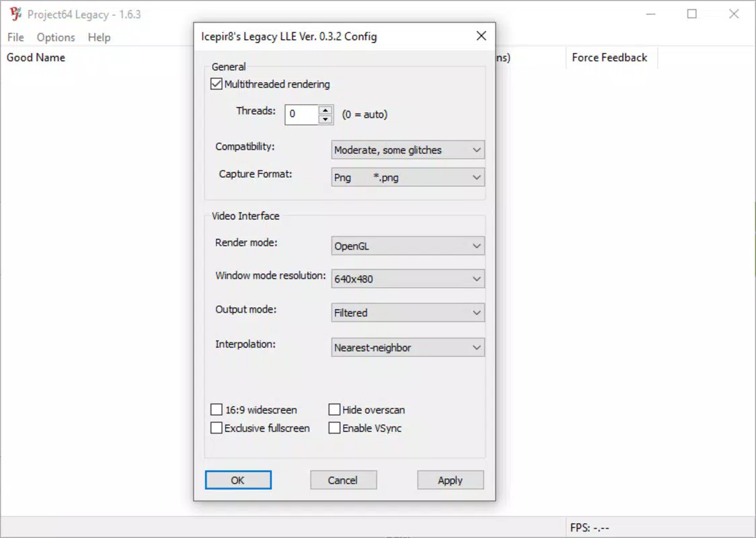The image size is (756, 538).
Task: Open the Options menu
Action: (x=56, y=37)
